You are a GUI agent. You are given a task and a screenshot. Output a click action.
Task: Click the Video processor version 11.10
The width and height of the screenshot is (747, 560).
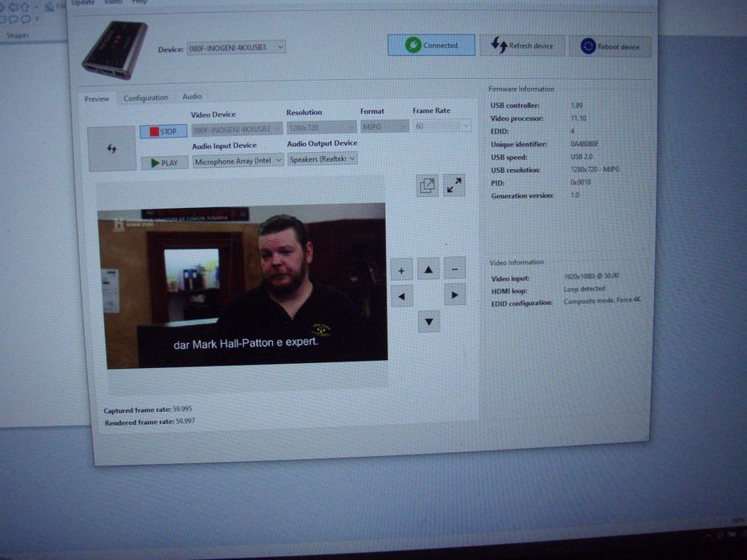click(578, 118)
